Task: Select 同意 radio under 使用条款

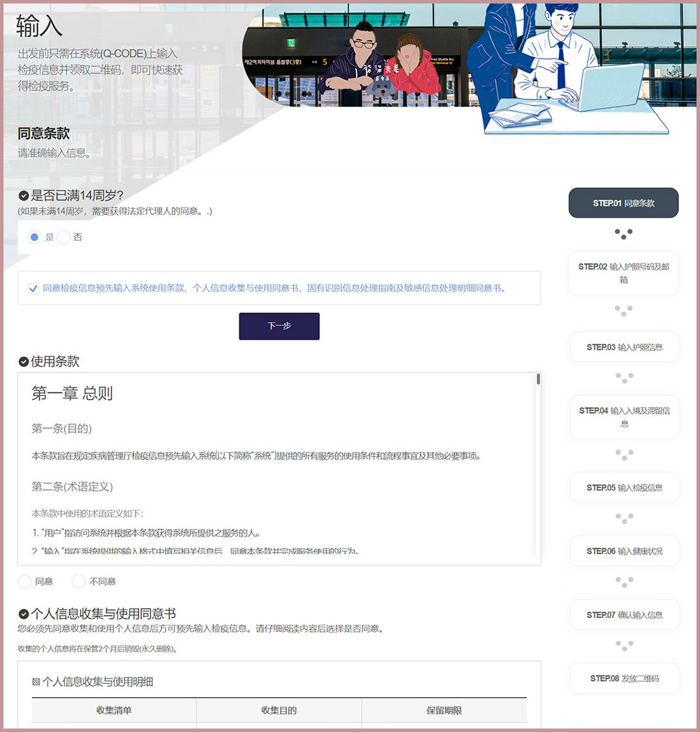Action: (x=25, y=582)
